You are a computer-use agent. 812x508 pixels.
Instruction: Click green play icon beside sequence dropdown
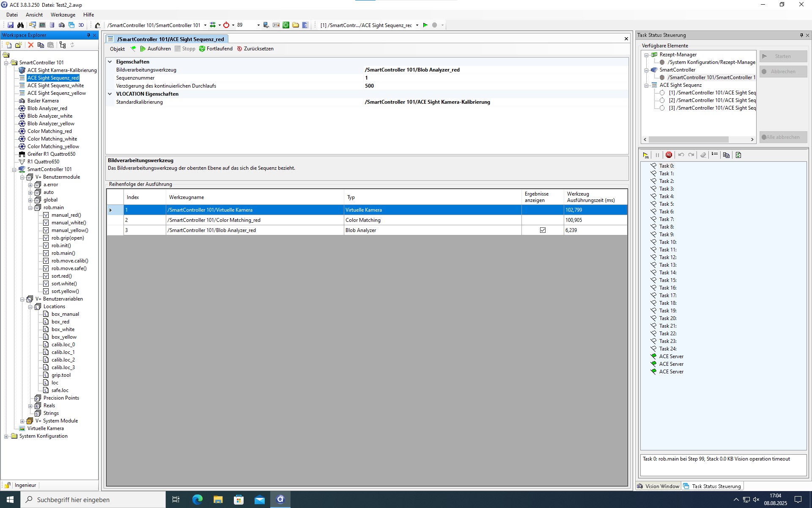click(x=425, y=25)
